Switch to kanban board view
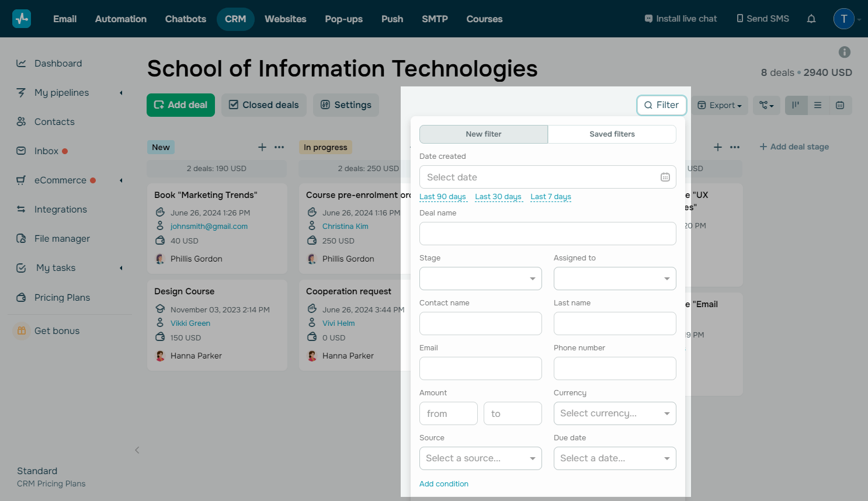This screenshot has height=501, width=868. [x=796, y=105]
